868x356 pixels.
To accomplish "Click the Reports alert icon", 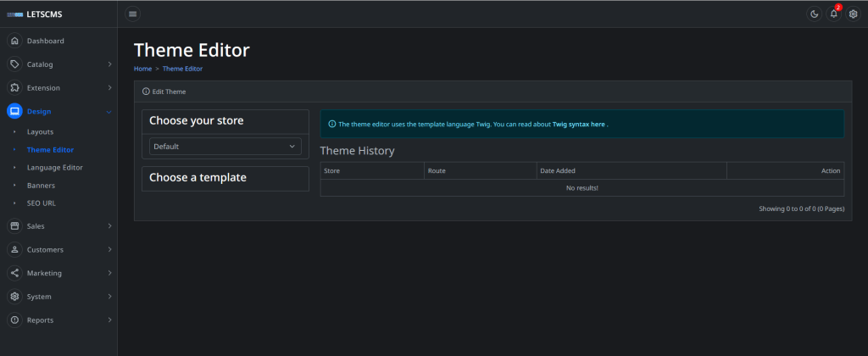I will 15,320.
